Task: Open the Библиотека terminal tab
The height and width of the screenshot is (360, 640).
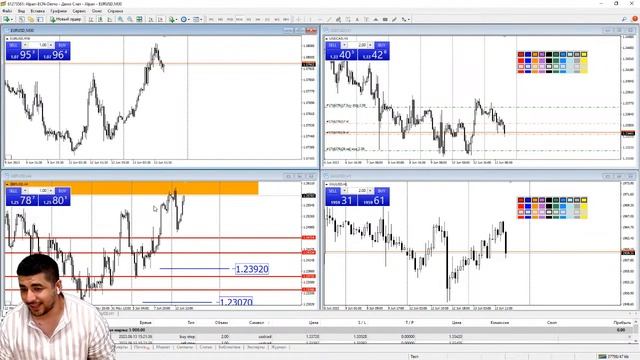Action: [x=229, y=347]
